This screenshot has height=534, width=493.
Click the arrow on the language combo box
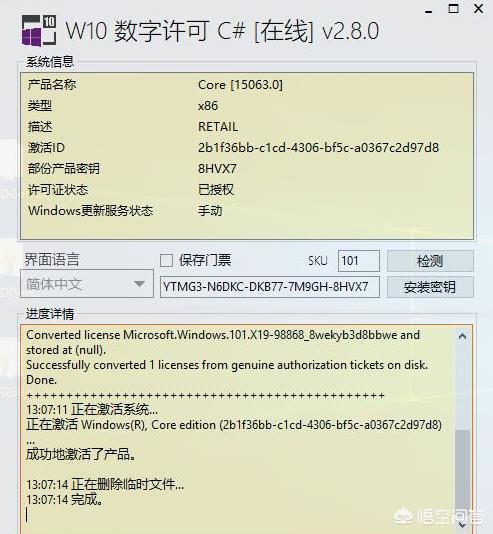click(139, 284)
